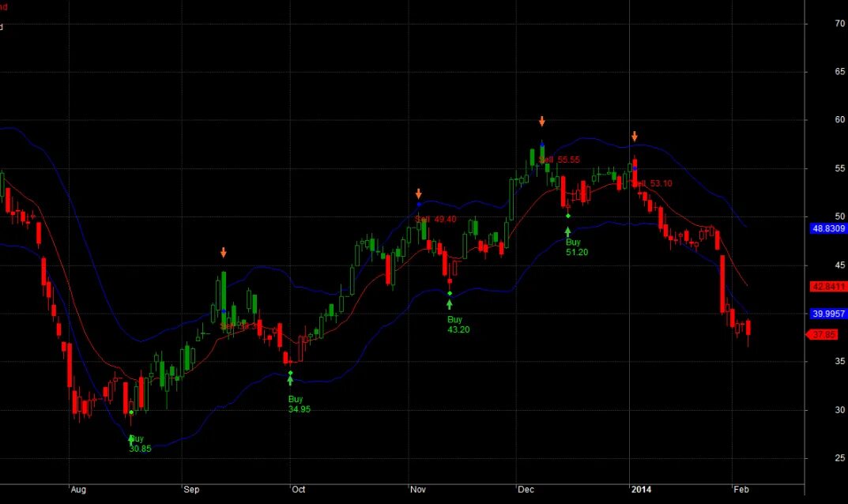Click the orange arrow near the September peak
The height and width of the screenshot is (504, 848).
point(223,252)
